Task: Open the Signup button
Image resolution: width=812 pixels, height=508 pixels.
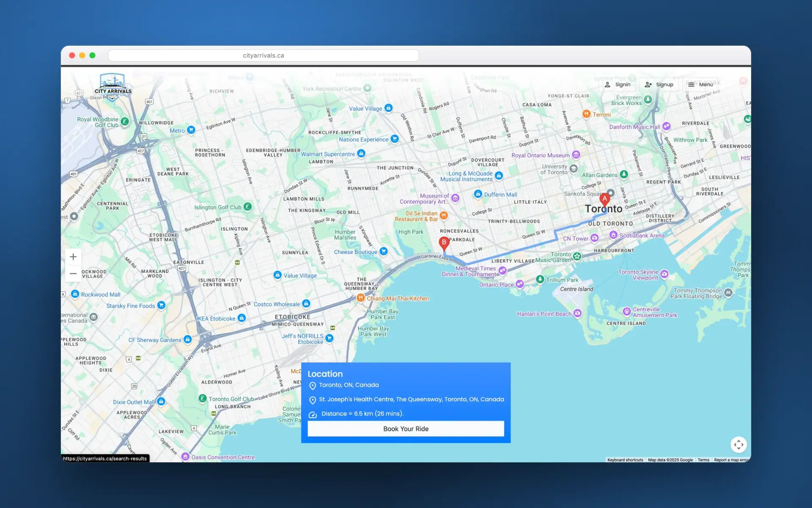Action: (659, 85)
